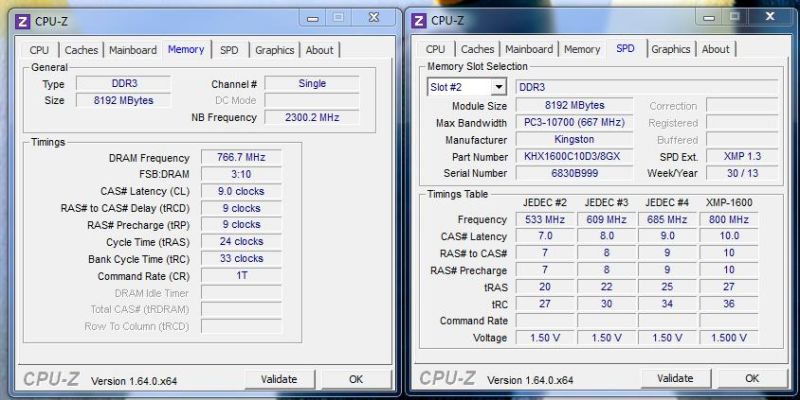Viewport: 800px width, 400px height.
Task: Close the right CPU-Z window
Action: pyautogui.click(x=770, y=17)
